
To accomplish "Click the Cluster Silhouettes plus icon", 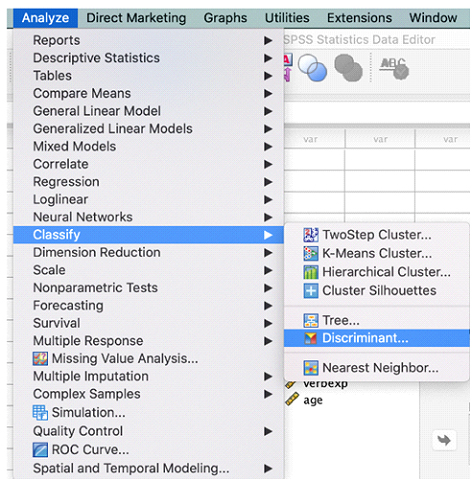I will coord(310,291).
